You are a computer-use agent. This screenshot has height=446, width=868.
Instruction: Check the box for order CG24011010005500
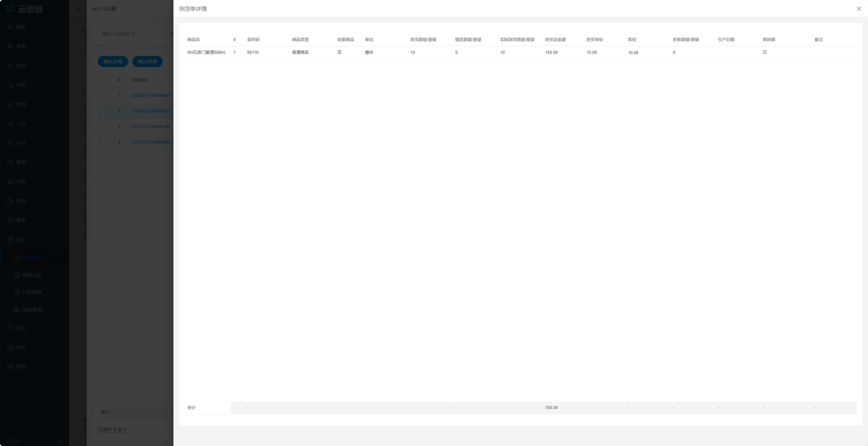(103, 96)
